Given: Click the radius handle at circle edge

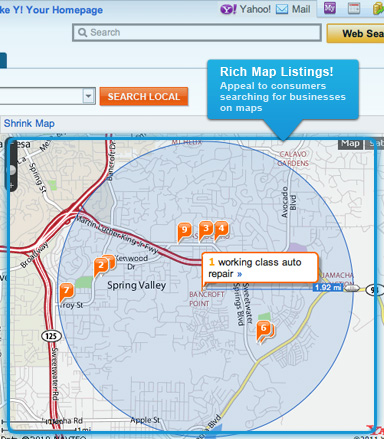Looking at the screenshot, I should pos(353,288).
